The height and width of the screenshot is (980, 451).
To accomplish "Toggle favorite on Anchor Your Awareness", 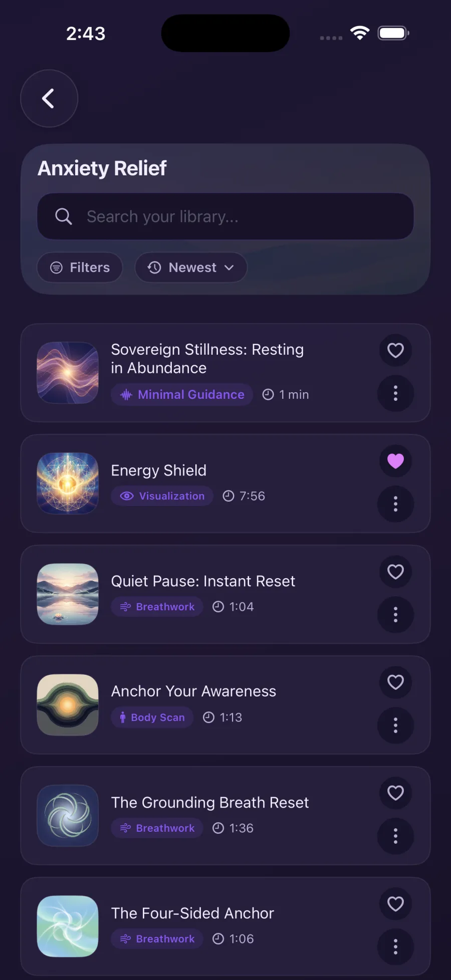I will [x=395, y=682].
